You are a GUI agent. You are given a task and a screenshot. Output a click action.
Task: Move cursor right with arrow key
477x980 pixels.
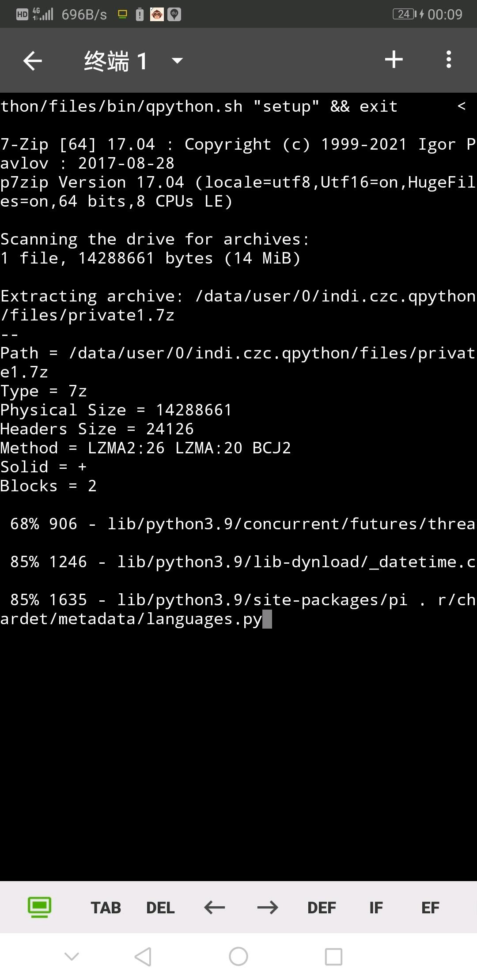tap(268, 908)
